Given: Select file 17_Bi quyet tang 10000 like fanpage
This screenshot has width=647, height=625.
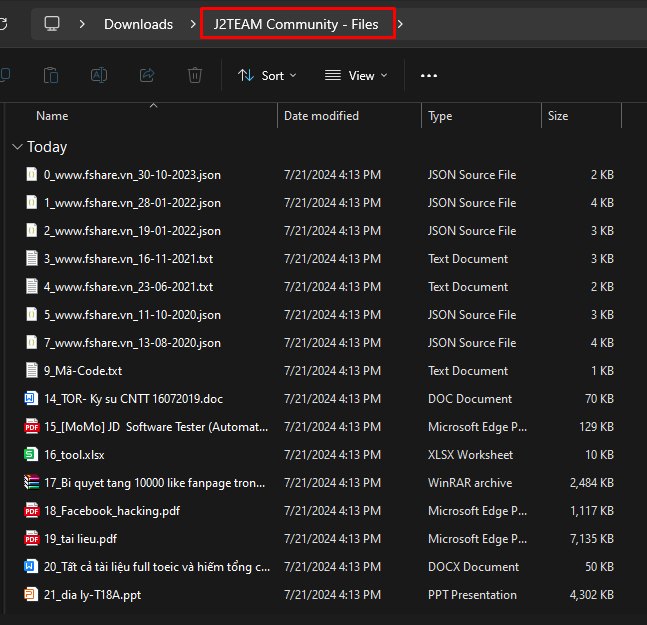Looking at the screenshot, I should (x=154, y=483).
